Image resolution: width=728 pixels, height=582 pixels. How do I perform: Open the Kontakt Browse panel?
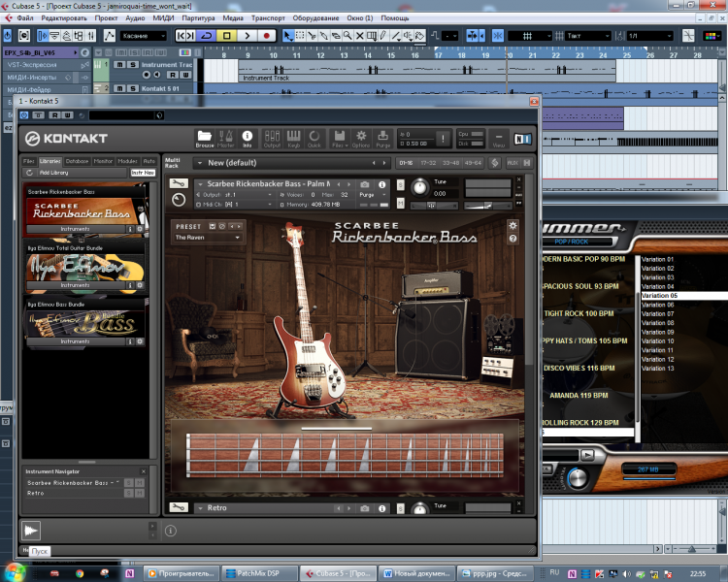204,139
